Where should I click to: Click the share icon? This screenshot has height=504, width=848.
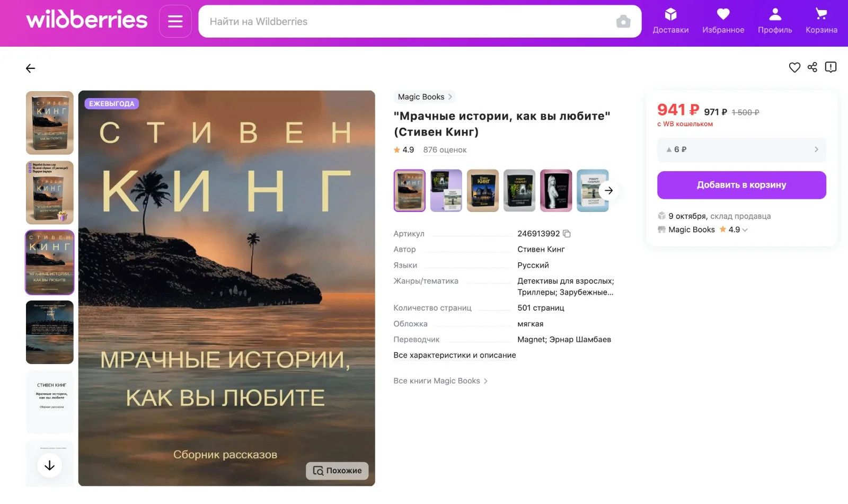[x=812, y=67]
